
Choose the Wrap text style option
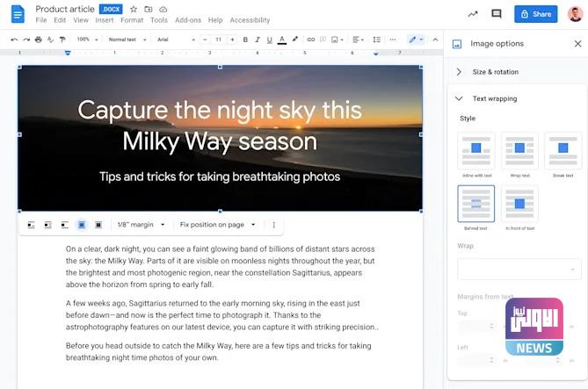point(519,150)
